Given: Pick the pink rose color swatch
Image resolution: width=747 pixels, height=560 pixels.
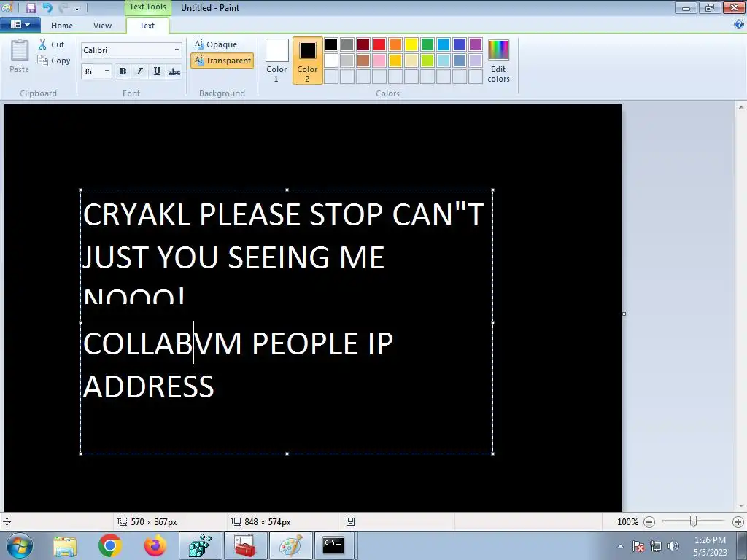Looking at the screenshot, I should tap(379, 61).
